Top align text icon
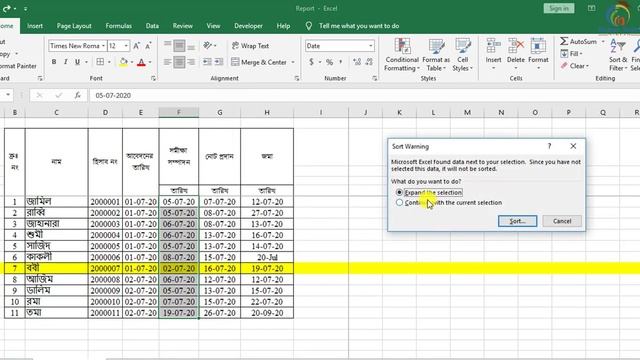The height and width of the screenshot is (360, 640). point(167,44)
